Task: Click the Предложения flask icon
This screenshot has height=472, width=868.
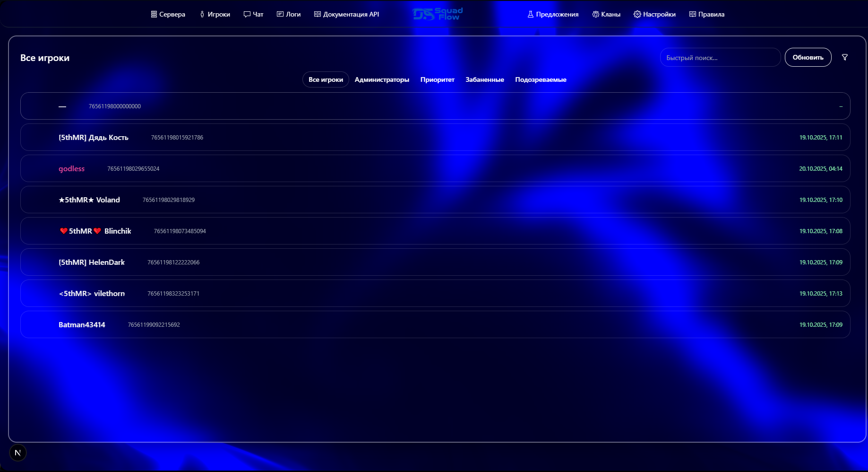Action: pyautogui.click(x=530, y=14)
